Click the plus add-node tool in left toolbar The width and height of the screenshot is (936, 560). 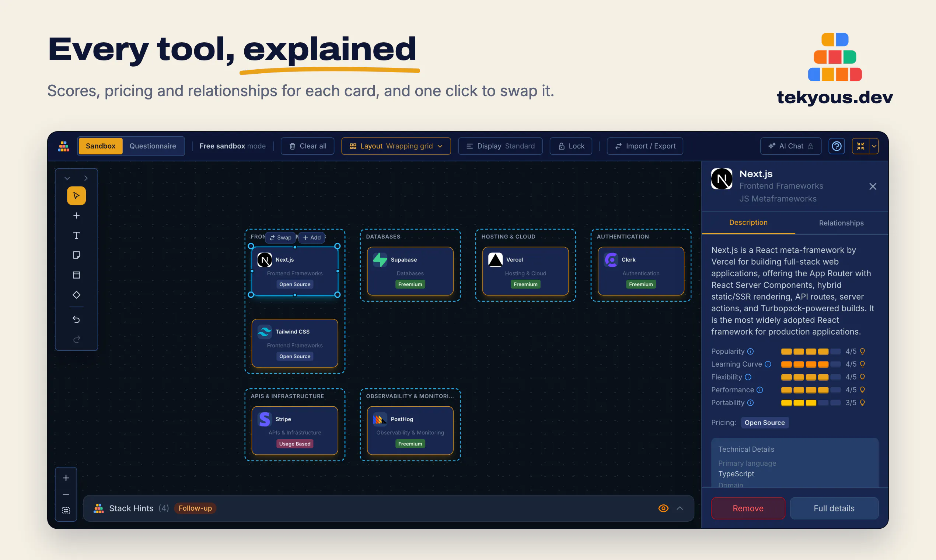pos(76,216)
